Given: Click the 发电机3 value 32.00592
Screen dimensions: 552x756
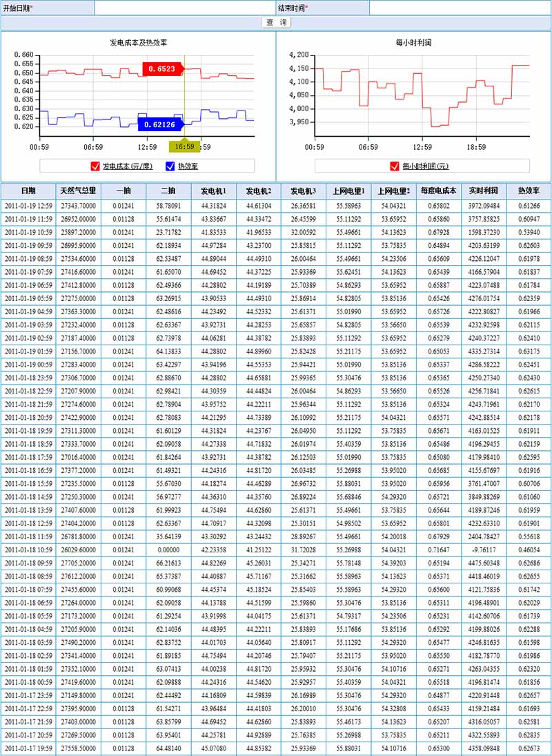Looking at the screenshot, I should (x=304, y=233).
